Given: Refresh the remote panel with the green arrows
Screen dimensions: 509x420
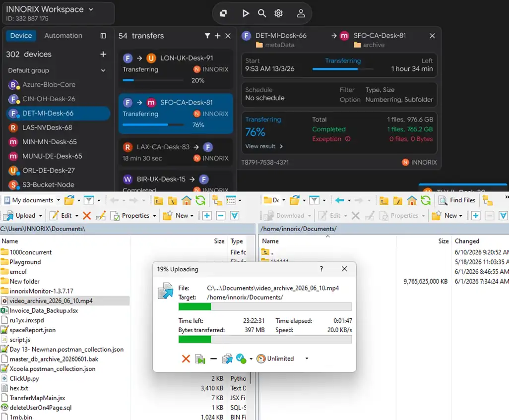Looking at the screenshot, I should click(426, 200).
